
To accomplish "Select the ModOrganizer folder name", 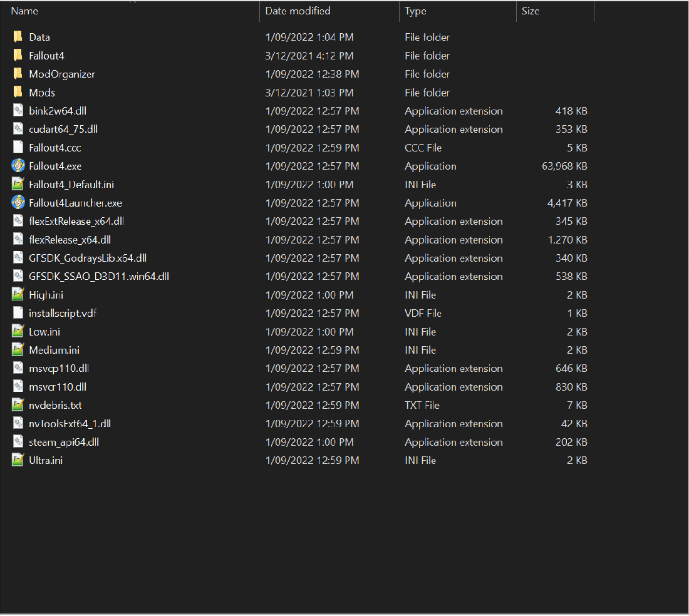I will pyautogui.click(x=61, y=74).
